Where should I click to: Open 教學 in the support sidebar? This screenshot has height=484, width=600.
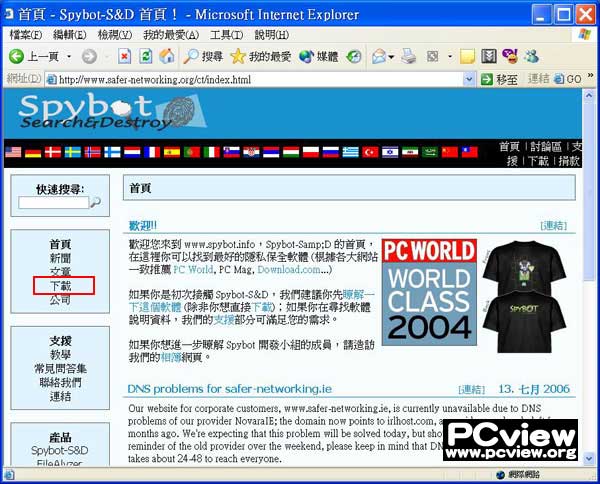coord(60,355)
